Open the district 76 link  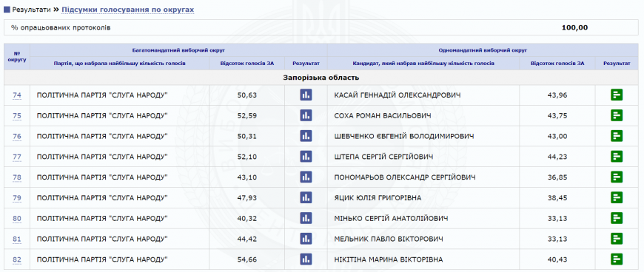[17, 136]
